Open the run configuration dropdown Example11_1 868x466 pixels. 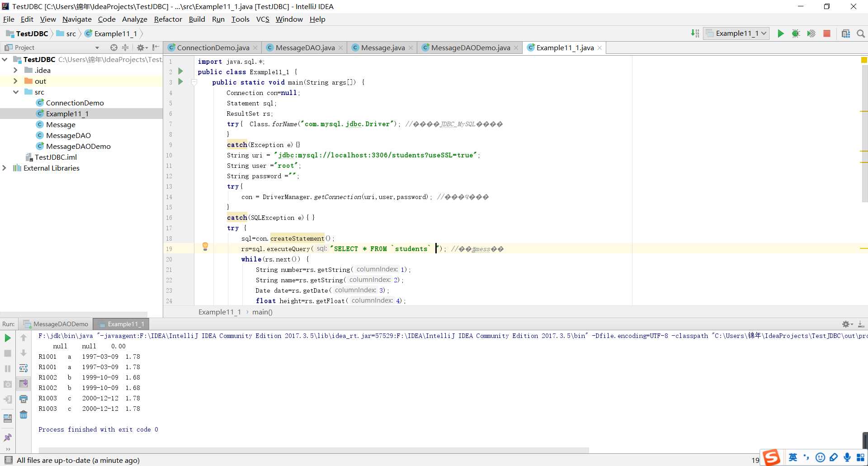[736, 33]
